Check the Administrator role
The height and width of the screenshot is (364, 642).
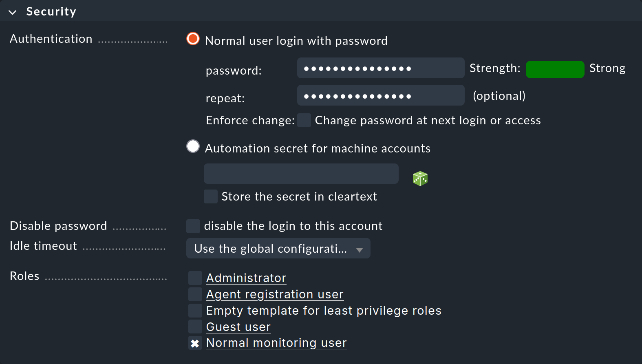click(x=195, y=278)
